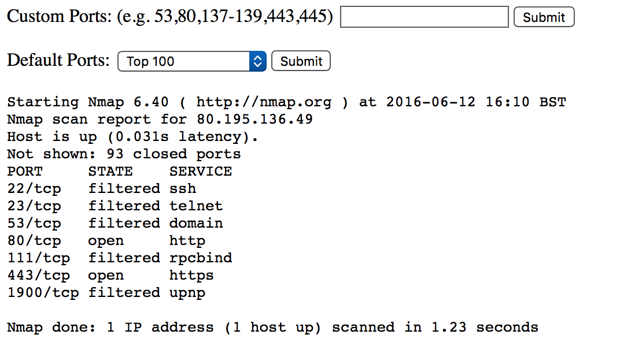Select the 22/tcp filtered ssh row
The height and width of the screenshot is (364, 620).
point(102,188)
